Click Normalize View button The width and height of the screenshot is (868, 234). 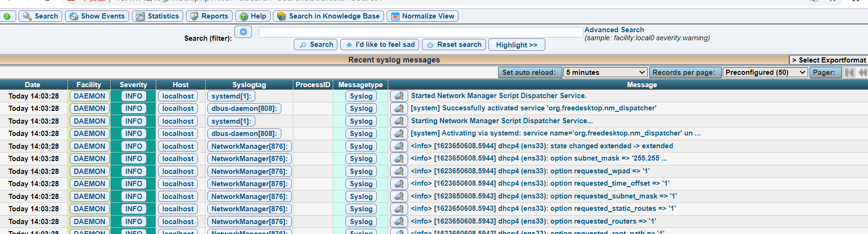422,16
